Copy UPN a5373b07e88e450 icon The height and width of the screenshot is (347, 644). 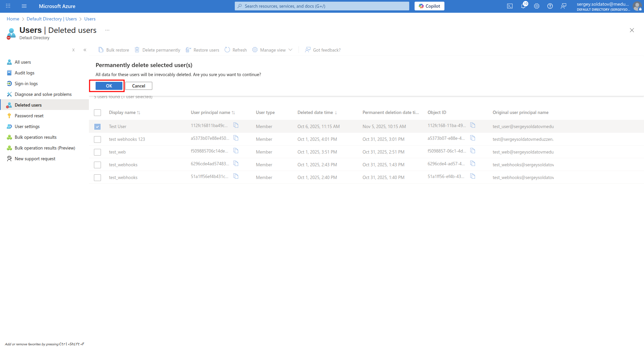tap(236, 138)
